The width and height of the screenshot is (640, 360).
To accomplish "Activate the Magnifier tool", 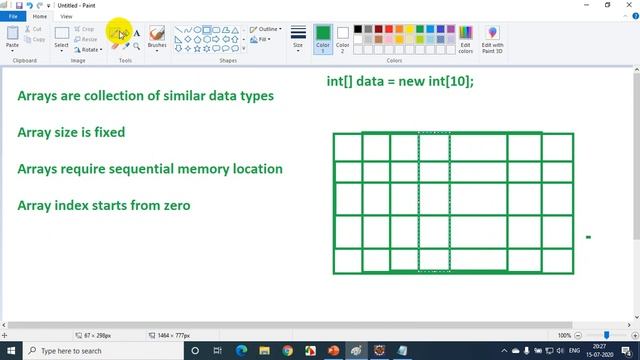I will (137, 47).
